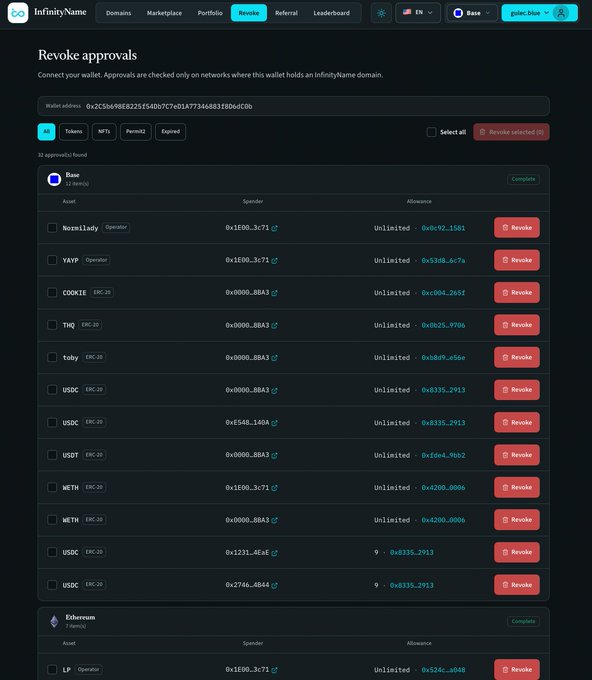Filter approvals by Expired
Screen dimensions: 592x680
click(170, 131)
